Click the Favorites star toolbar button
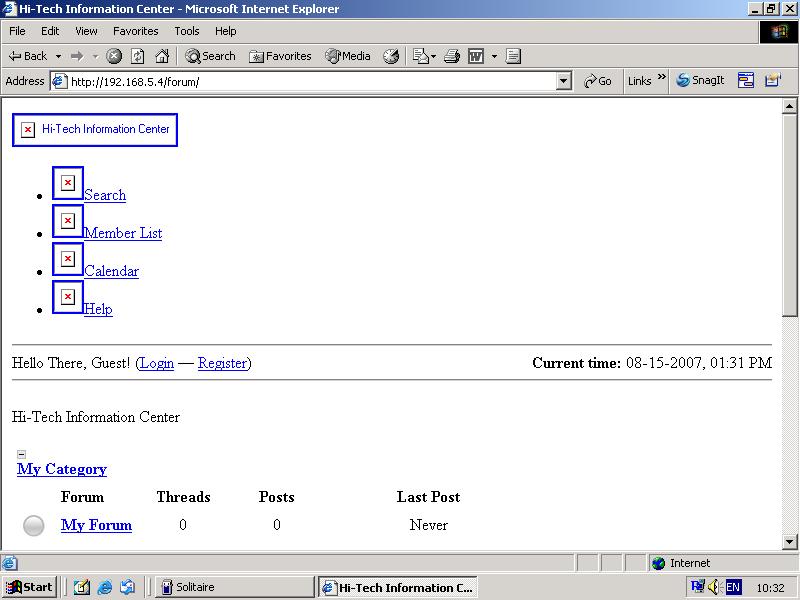 280,56
